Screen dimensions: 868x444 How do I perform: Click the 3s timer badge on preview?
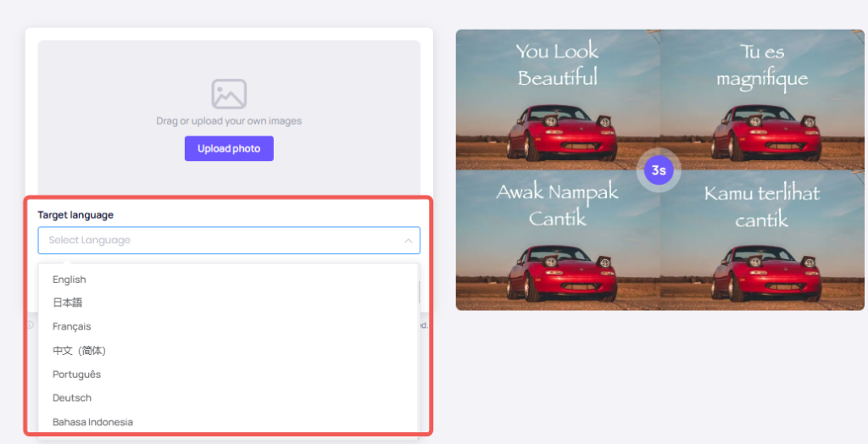point(659,170)
